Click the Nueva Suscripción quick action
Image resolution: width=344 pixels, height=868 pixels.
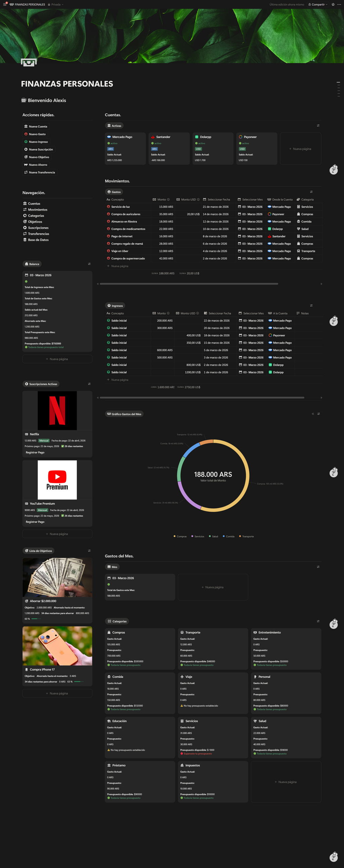[x=38, y=149]
